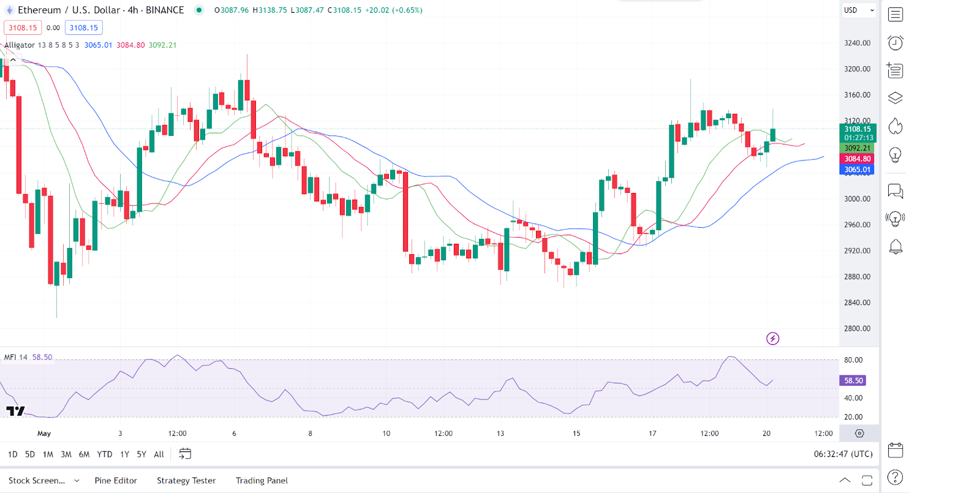Click the Alligator lips value 3092.21 in legend

pyautogui.click(x=162, y=45)
